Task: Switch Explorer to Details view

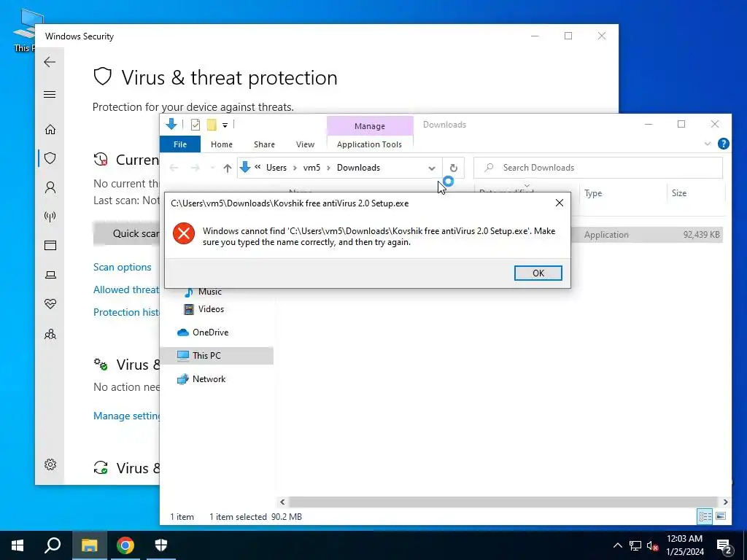Action: pos(705,516)
